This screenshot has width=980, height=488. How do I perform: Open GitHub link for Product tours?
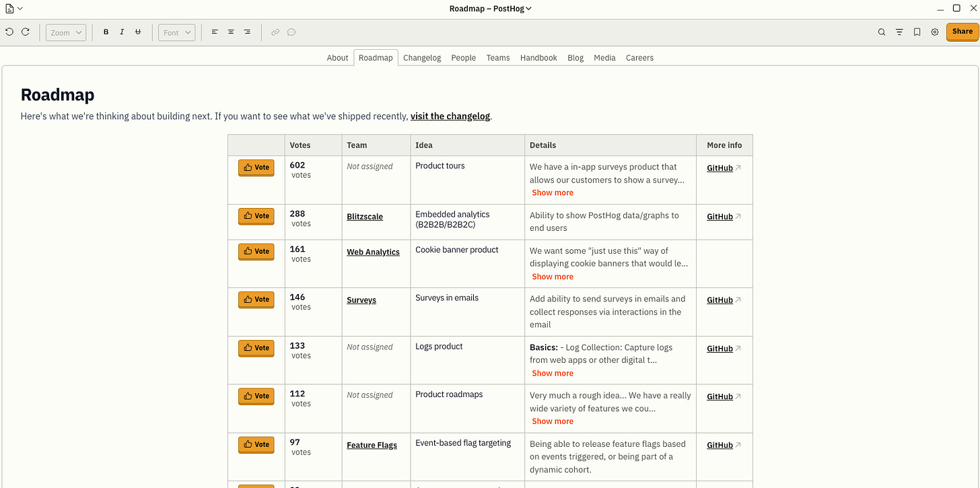pyautogui.click(x=720, y=168)
